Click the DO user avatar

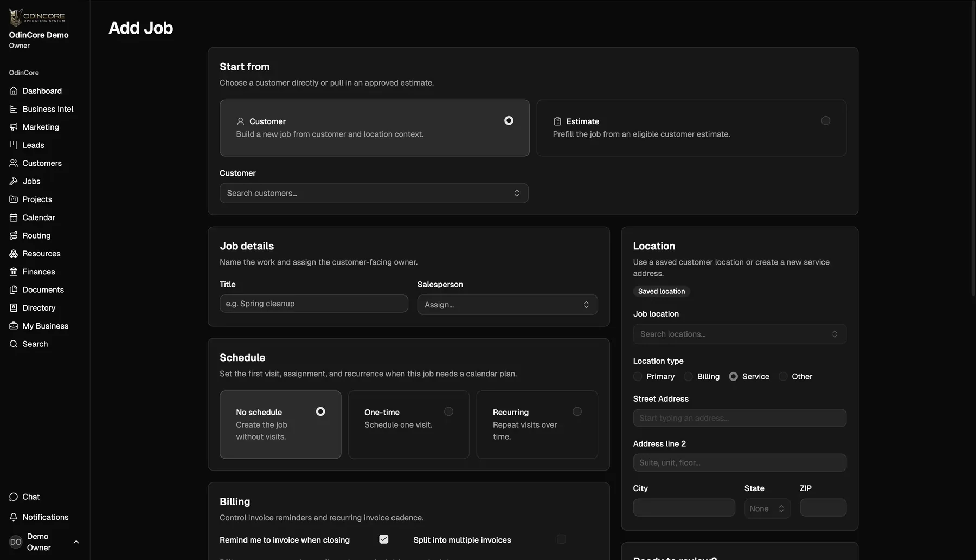[x=16, y=542]
